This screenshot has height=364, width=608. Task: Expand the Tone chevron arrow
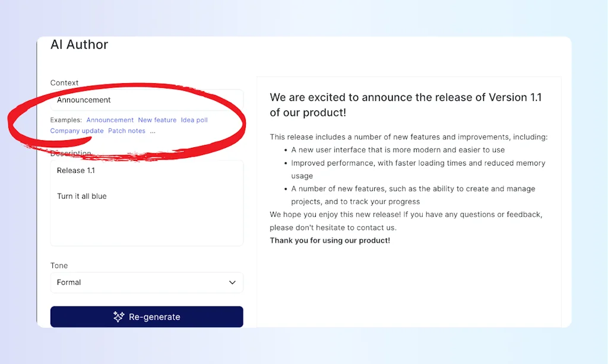[x=233, y=283]
